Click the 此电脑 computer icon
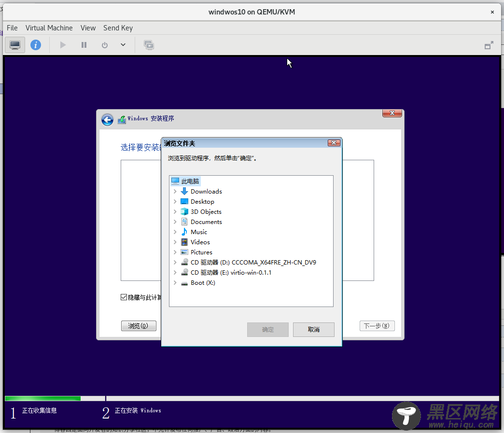This screenshot has height=433, width=504. [175, 181]
